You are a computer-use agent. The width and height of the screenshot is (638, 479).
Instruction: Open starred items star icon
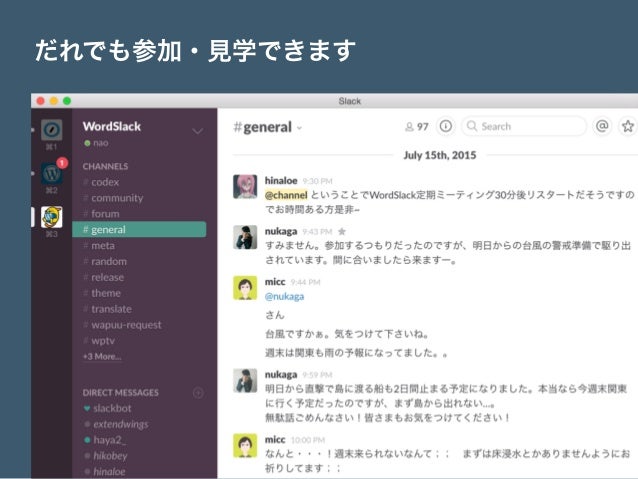coord(628,126)
